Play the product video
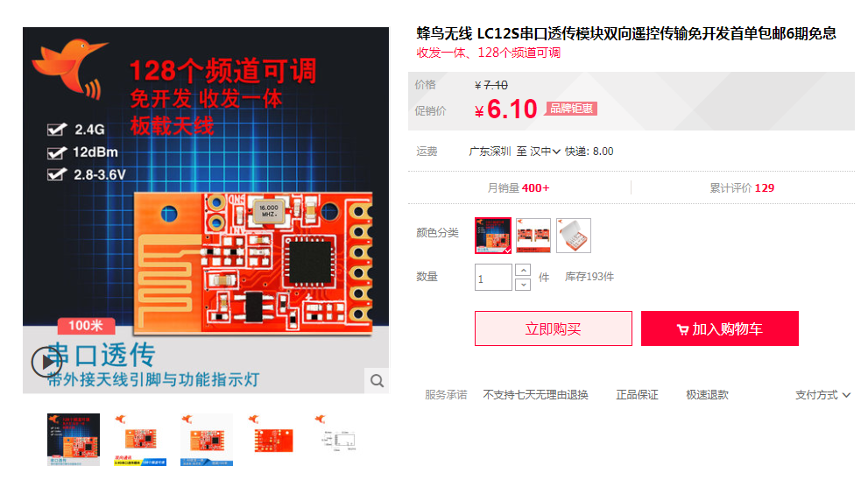This screenshot has width=868, height=501. (46, 362)
